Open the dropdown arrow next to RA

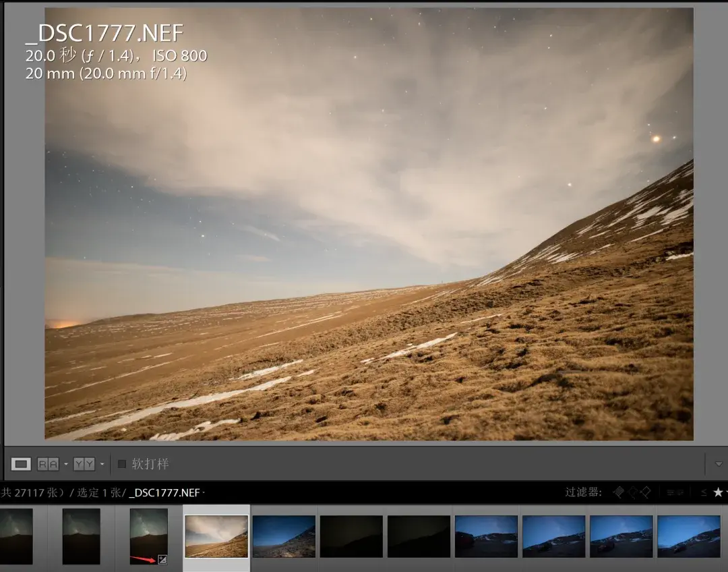click(x=65, y=463)
